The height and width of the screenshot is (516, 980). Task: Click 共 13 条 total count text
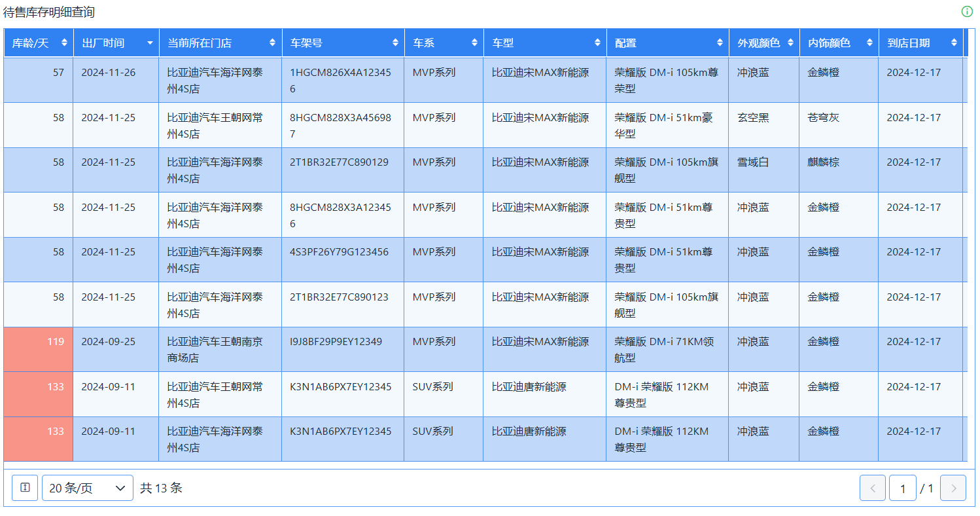pyautogui.click(x=161, y=488)
